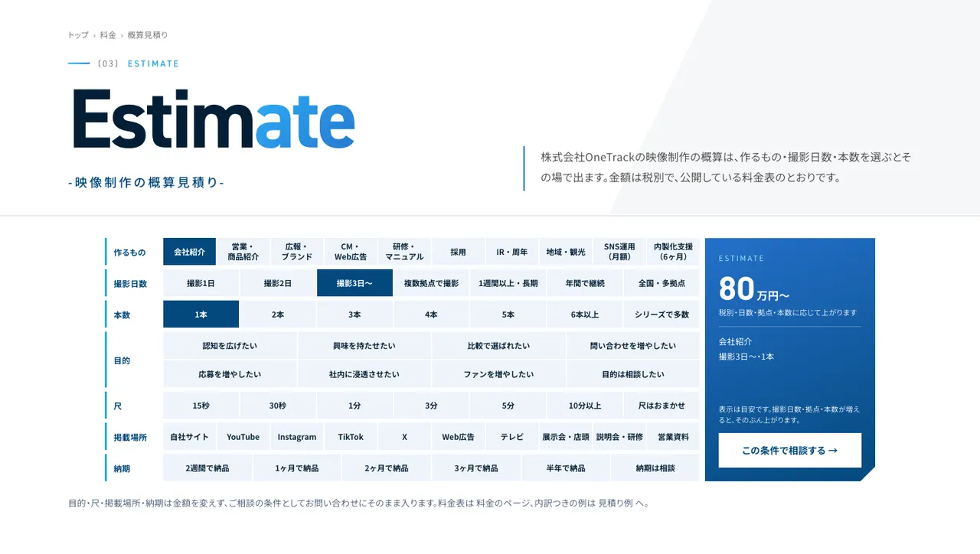This screenshot has width=980, height=554.
Task: Toggle 問い合わせを増やしたい purpose
Action: pyautogui.click(x=633, y=346)
